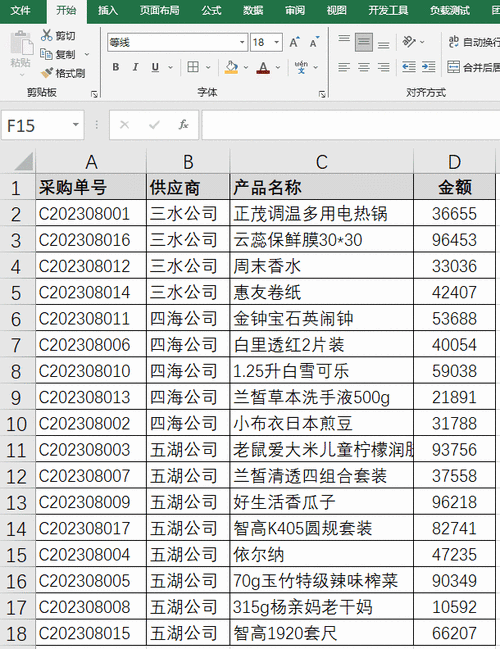The height and width of the screenshot is (649, 500).
Task: Click the Copy (复制) icon
Action: [x=46, y=54]
